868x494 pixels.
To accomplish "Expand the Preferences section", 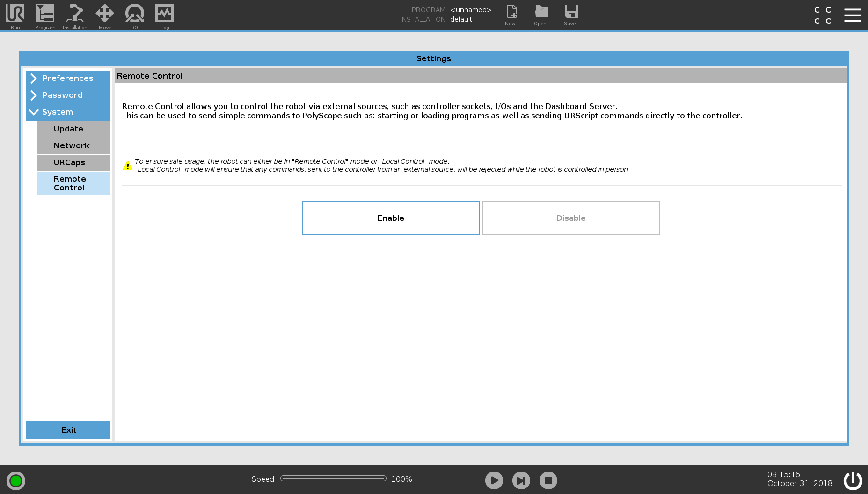I will point(68,79).
